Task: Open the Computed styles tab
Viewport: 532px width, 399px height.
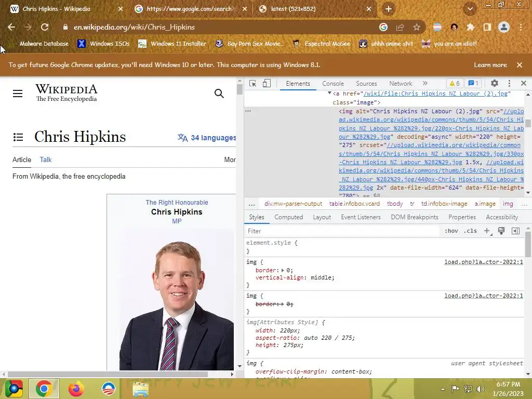Action: click(288, 217)
